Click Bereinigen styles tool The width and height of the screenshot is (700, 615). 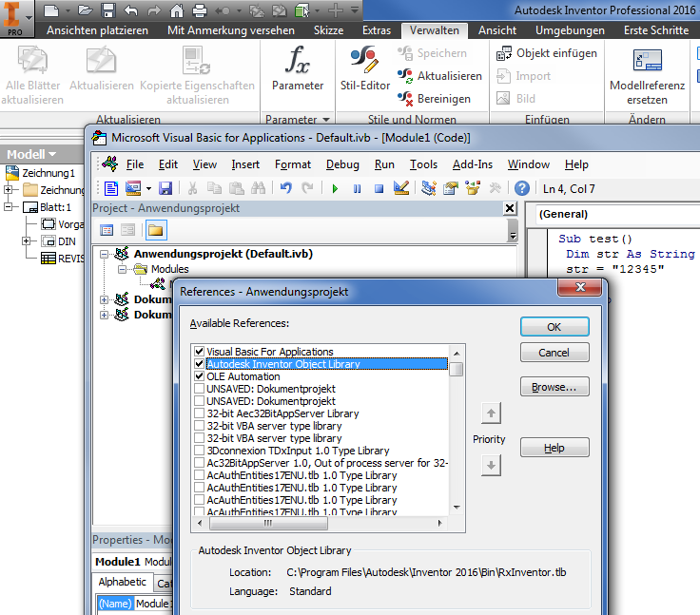[x=434, y=99]
